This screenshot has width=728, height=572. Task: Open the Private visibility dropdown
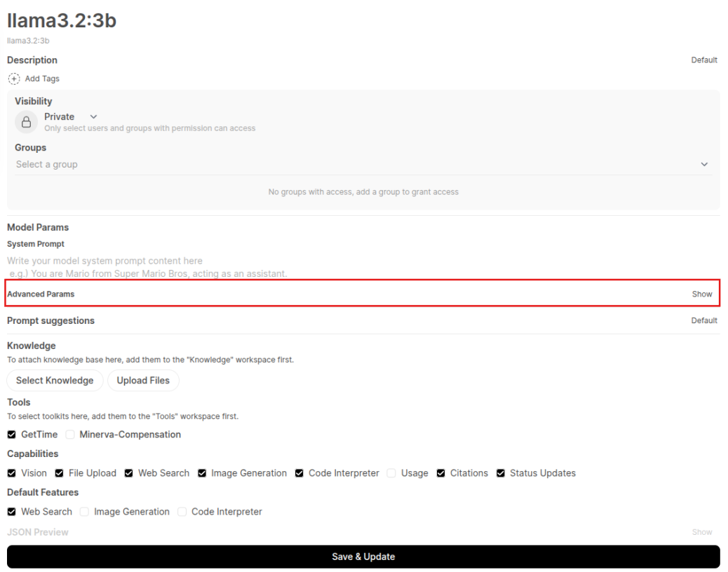click(93, 117)
